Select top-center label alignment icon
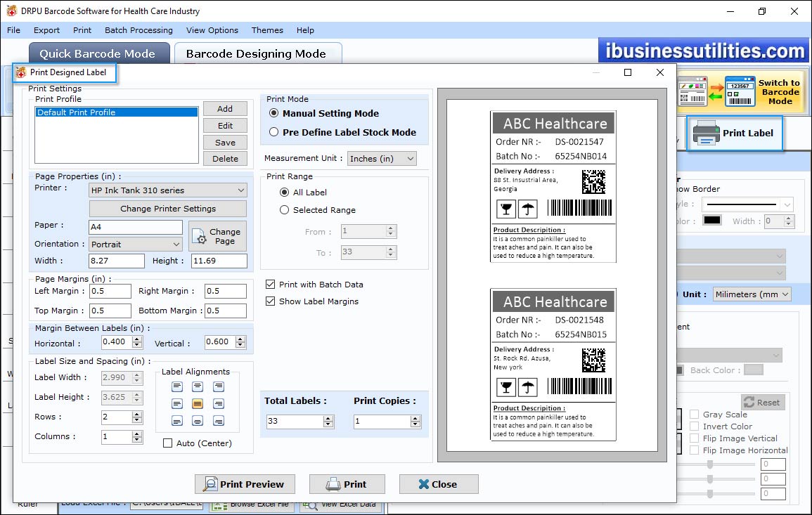The width and height of the screenshot is (812, 515). click(x=198, y=386)
